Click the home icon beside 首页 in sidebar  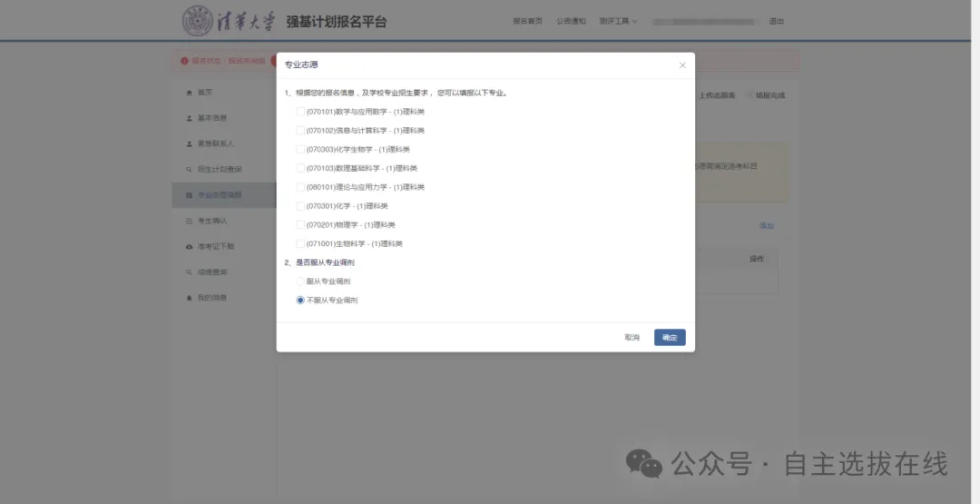click(x=189, y=93)
